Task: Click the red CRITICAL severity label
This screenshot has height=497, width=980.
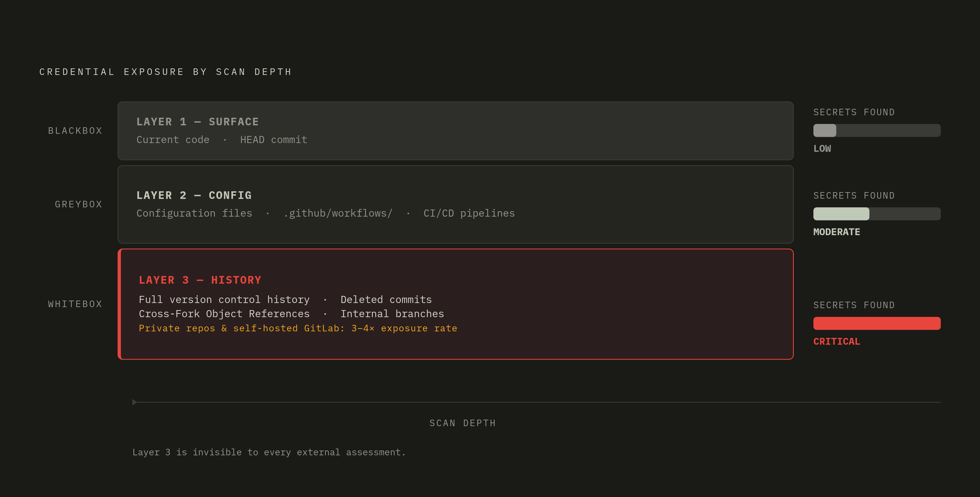Action: (837, 342)
